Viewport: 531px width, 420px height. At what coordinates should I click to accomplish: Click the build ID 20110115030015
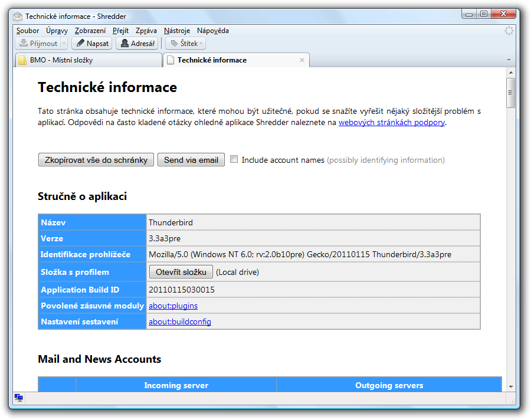point(182,290)
